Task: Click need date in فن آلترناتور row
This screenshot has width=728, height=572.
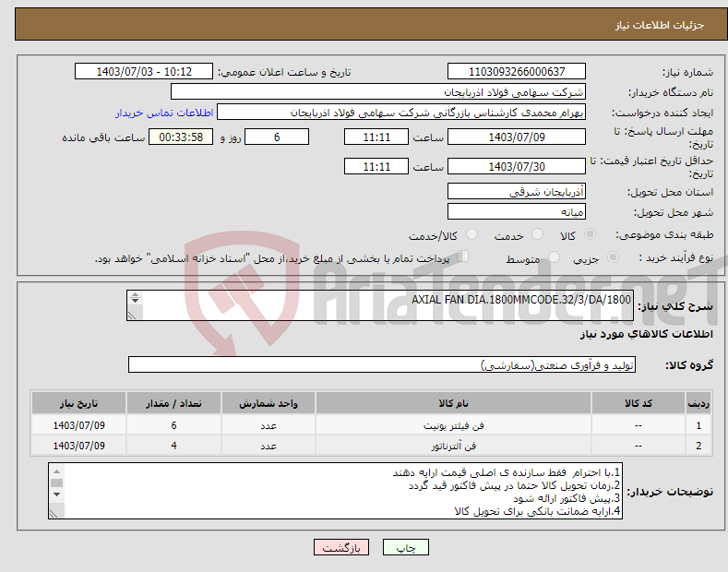Action: (x=79, y=446)
